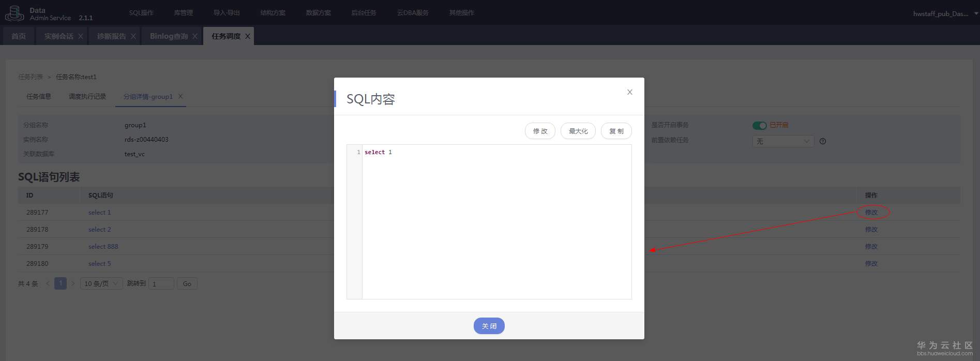
Task: Click the 跳转到 page number field
Action: tap(161, 283)
